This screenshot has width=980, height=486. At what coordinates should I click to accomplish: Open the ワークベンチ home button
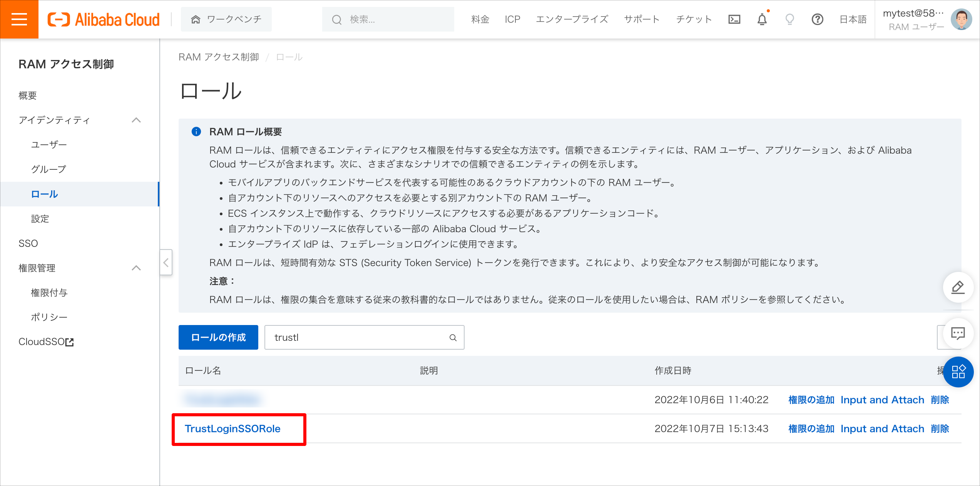coord(226,19)
